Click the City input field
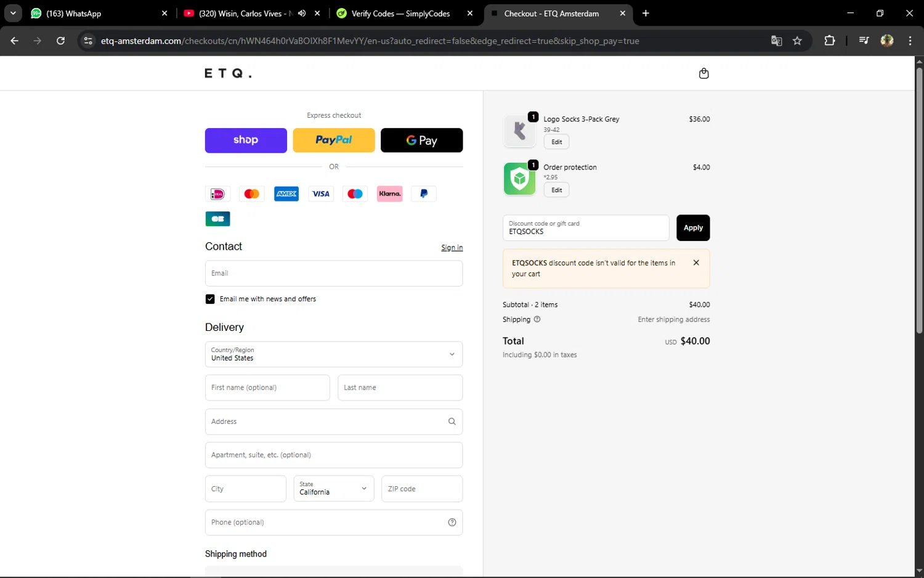This screenshot has width=924, height=578. [x=246, y=489]
